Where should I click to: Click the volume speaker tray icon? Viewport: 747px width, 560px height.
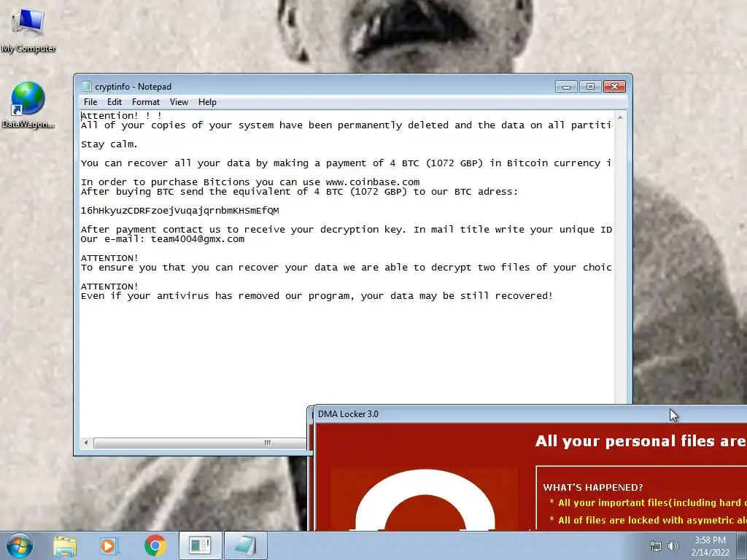pyautogui.click(x=673, y=546)
